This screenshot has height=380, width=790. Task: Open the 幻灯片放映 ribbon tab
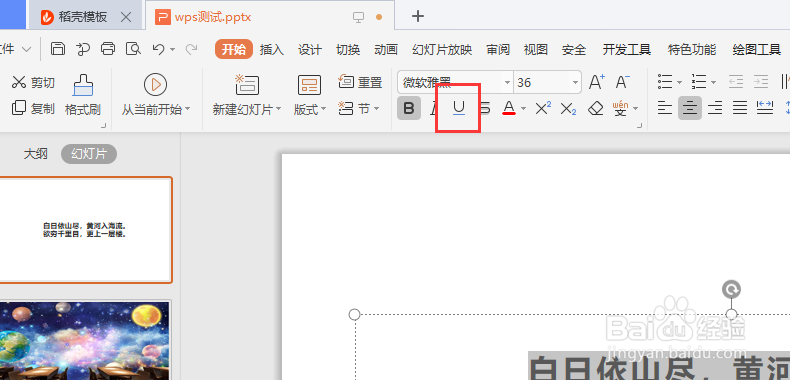point(442,49)
